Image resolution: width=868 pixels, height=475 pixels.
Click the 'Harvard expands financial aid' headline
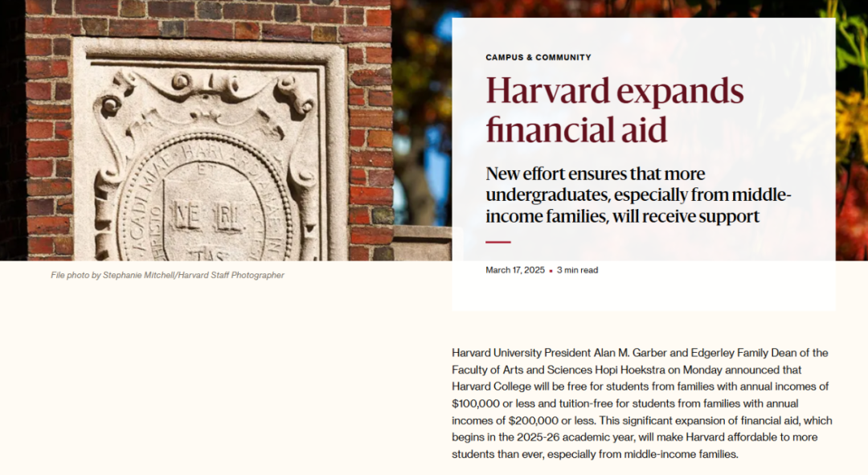pos(615,109)
